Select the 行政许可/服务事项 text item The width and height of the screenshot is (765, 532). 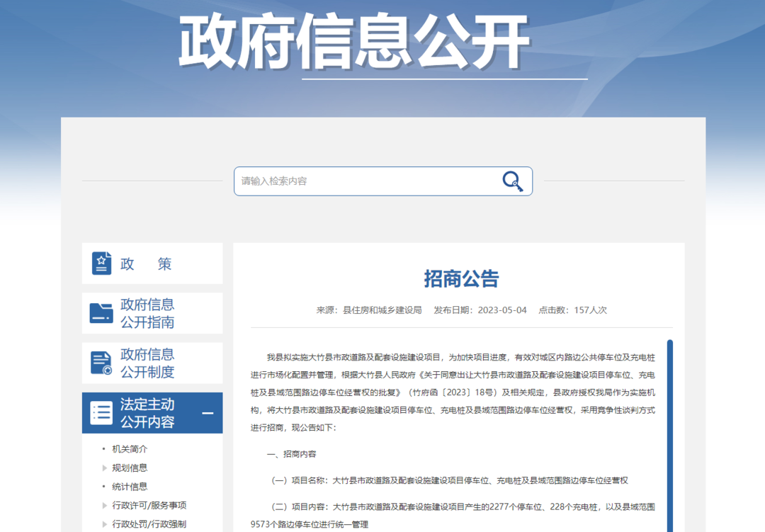(149, 505)
